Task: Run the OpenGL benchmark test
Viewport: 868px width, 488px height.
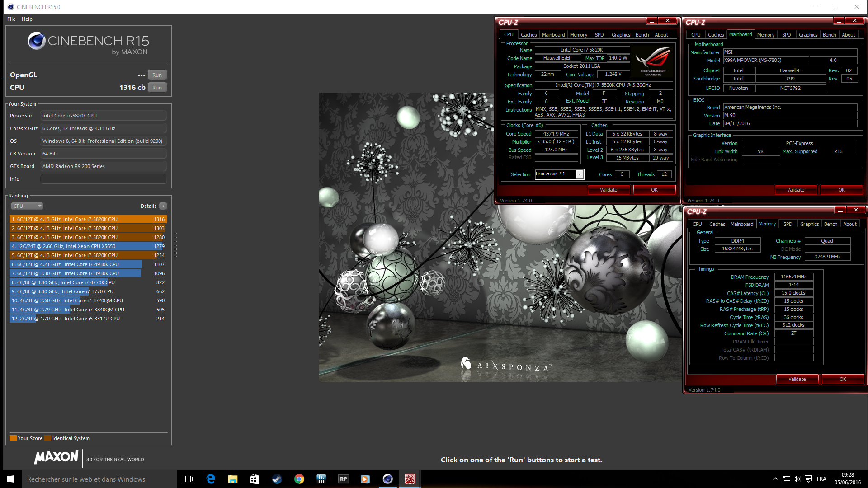Action: tap(157, 75)
